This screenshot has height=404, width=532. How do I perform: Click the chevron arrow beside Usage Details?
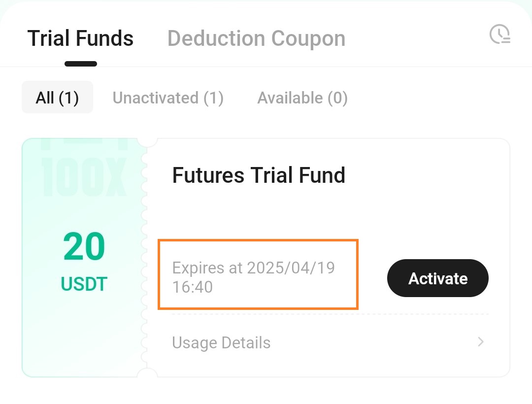[480, 342]
